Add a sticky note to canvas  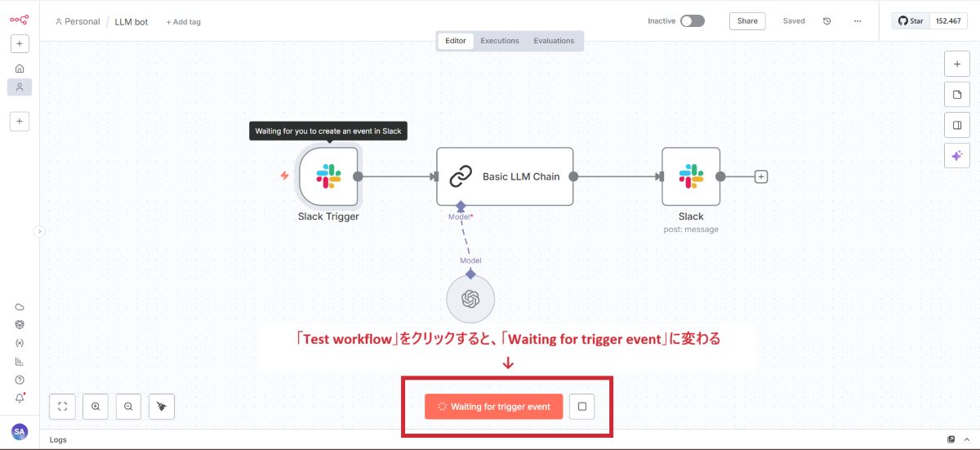click(x=956, y=95)
